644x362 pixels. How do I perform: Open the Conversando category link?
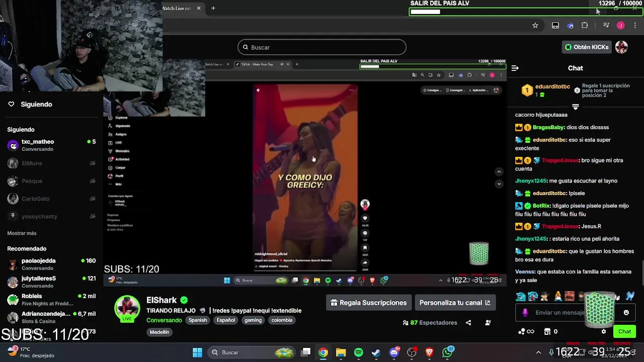pos(164,320)
